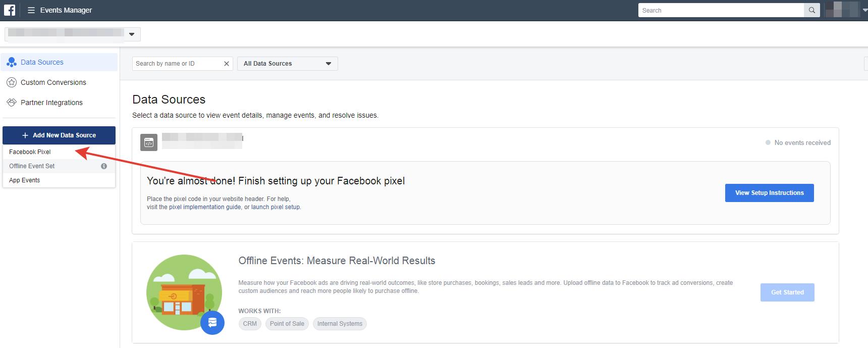Expand the profile menu arrow at top right
Screen dimensions: 868x348
(x=864, y=10)
